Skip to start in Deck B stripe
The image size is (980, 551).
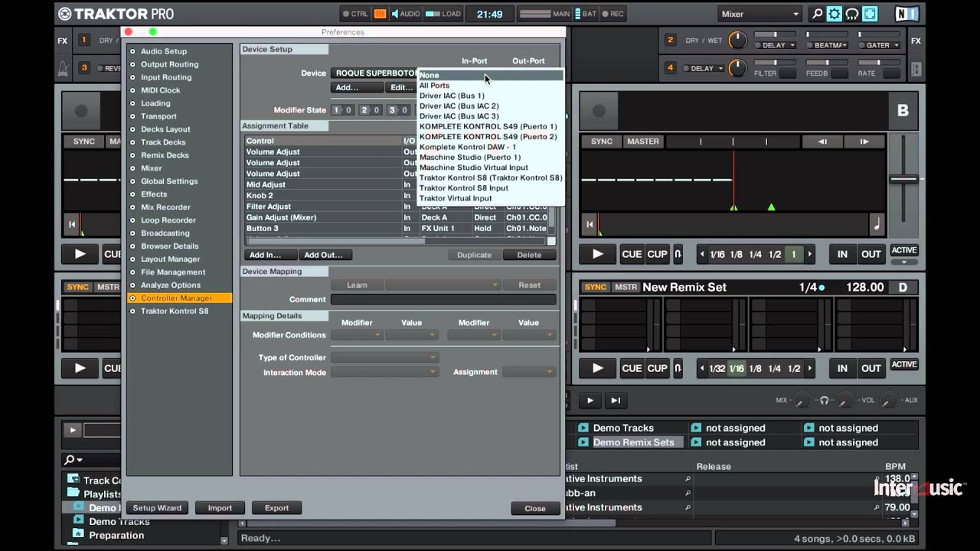pyautogui.click(x=590, y=224)
